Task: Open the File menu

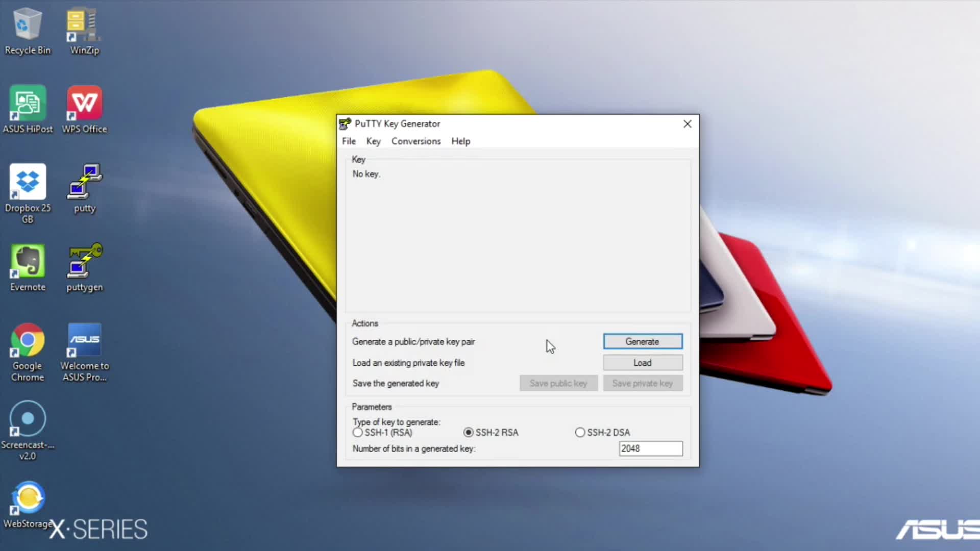Action: click(349, 141)
